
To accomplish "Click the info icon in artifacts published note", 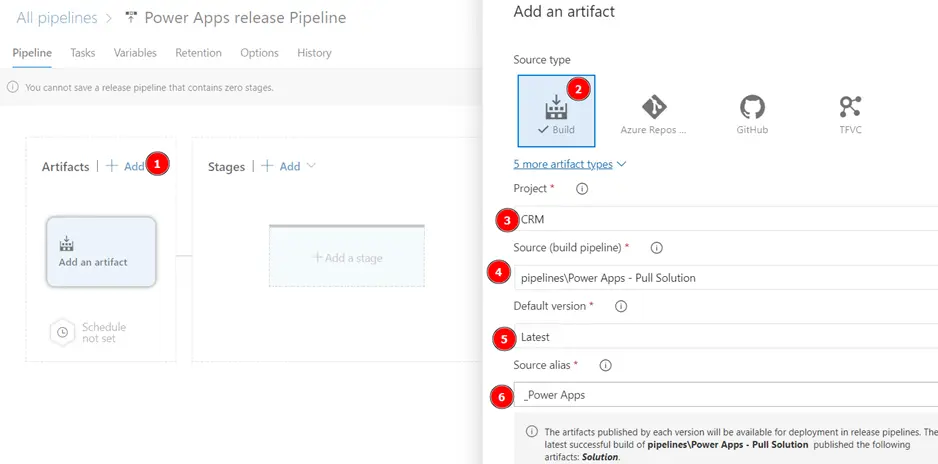I will pyautogui.click(x=531, y=431).
